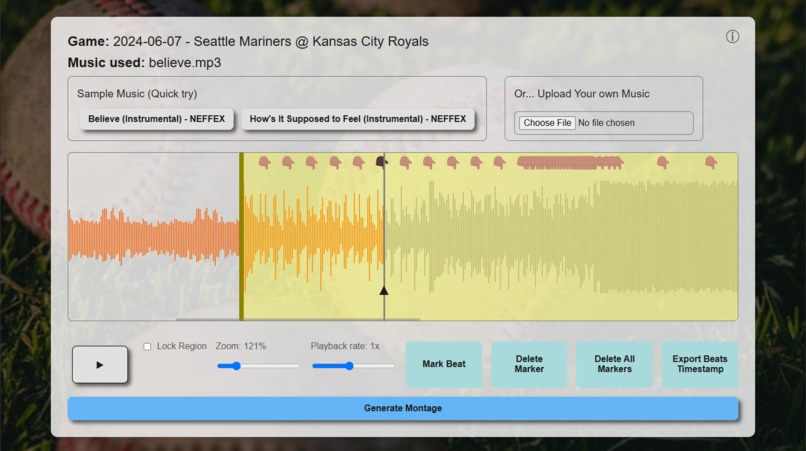Image resolution: width=806 pixels, height=451 pixels.
Task: Click the unselected orange waveform before region
Action: (153, 237)
